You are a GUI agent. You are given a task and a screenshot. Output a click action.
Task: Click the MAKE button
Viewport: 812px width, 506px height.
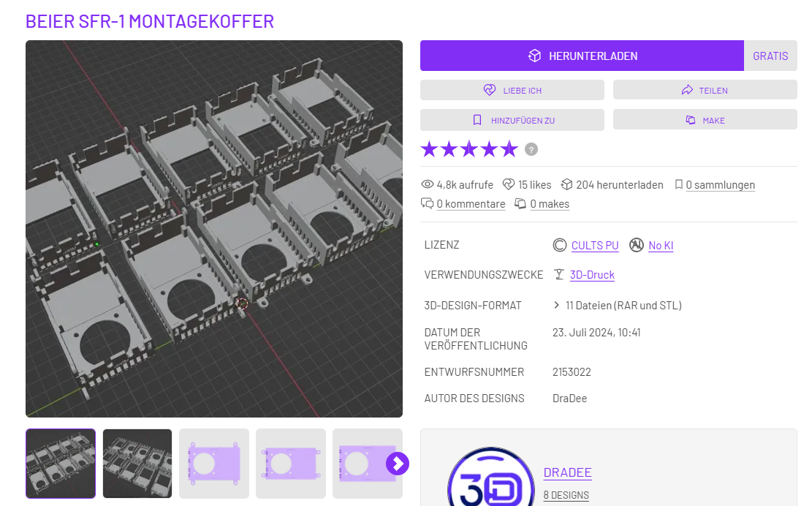[705, 120]
